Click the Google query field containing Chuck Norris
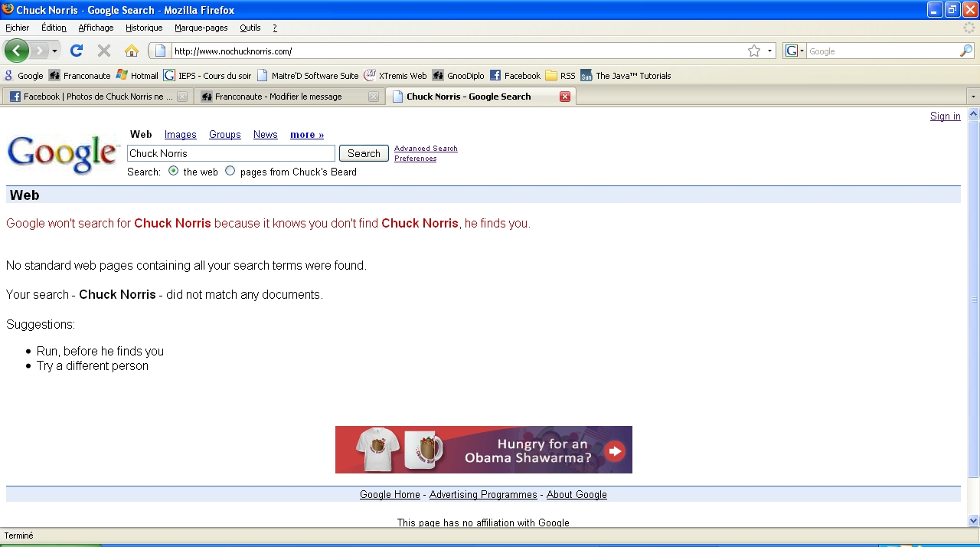This screenshot has height=547, width=980. pyautogui.click(x=231, y=153)
